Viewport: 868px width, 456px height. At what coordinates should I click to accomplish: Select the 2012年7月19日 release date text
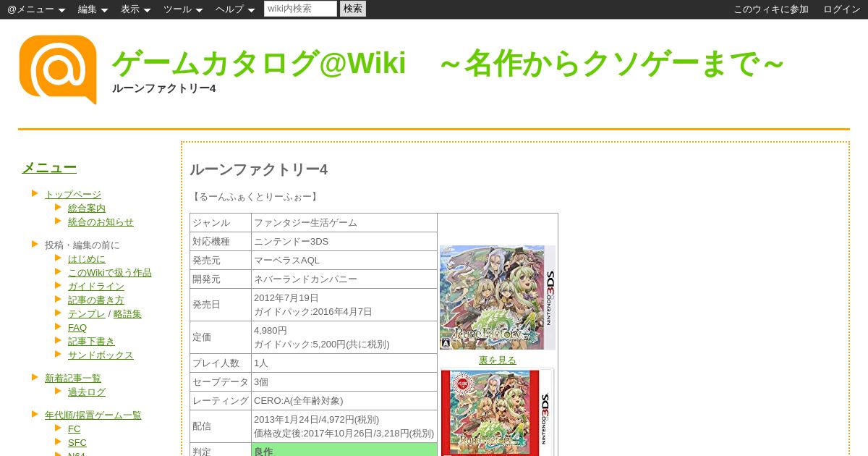coord(286,297)
